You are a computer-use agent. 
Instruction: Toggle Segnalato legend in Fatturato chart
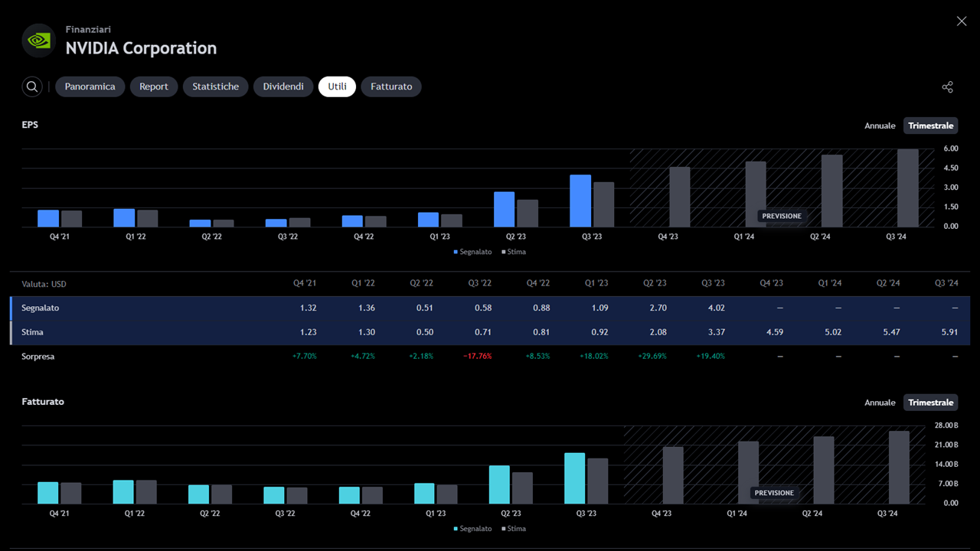[x=472, y=528]
